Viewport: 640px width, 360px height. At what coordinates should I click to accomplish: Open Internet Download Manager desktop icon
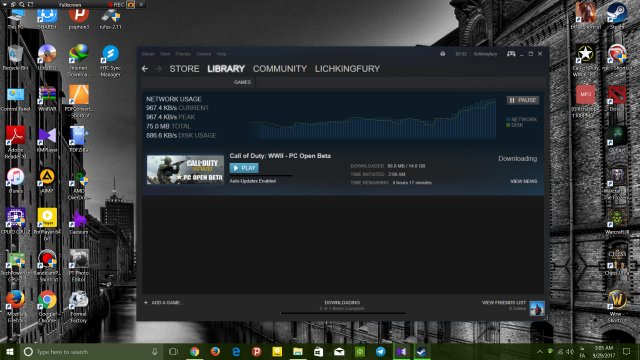tap(79, 60)
